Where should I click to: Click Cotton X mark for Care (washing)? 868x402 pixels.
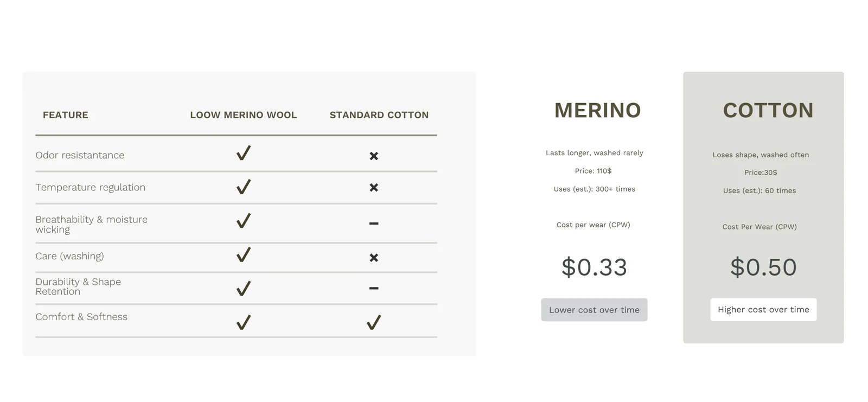point(374,258)
